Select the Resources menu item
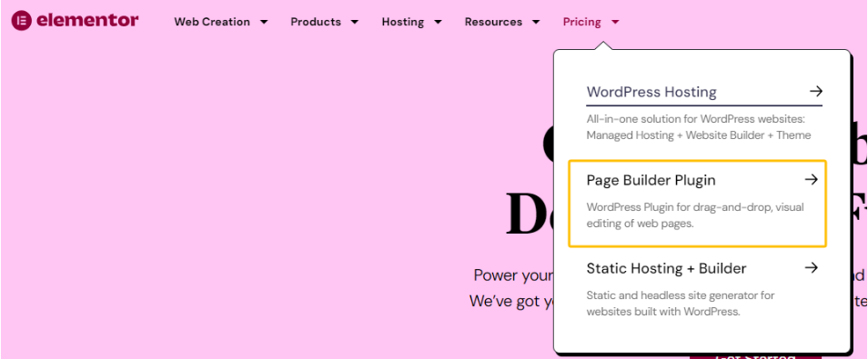The width and height of the screenshot is (868, 359). pos(493,22)
